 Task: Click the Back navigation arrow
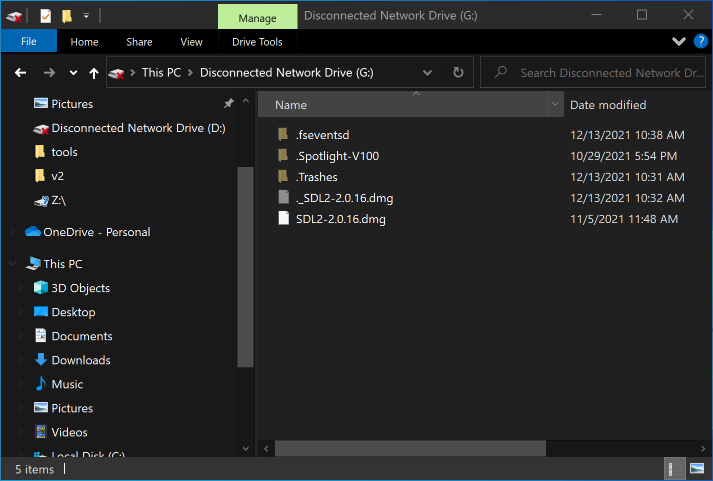point(19,73)
